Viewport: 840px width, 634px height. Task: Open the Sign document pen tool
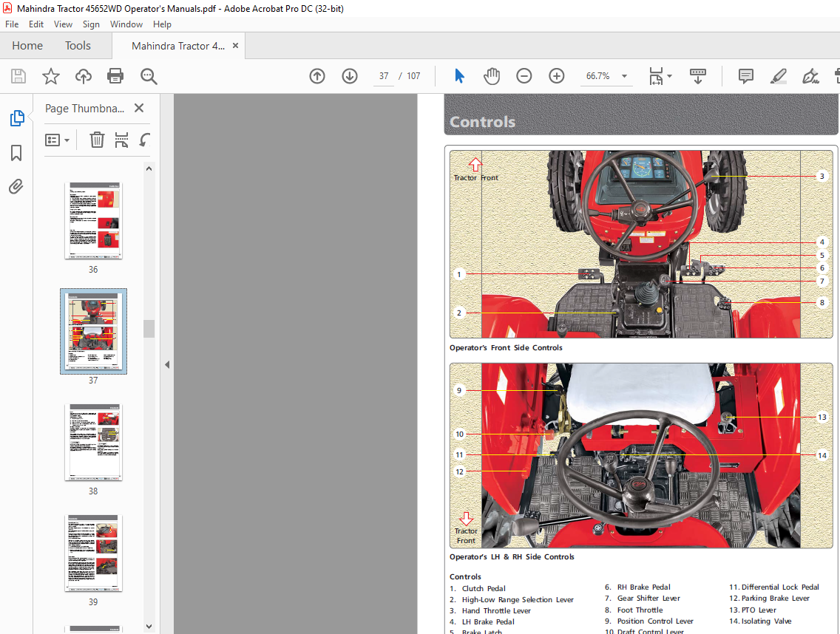[810, 76]
